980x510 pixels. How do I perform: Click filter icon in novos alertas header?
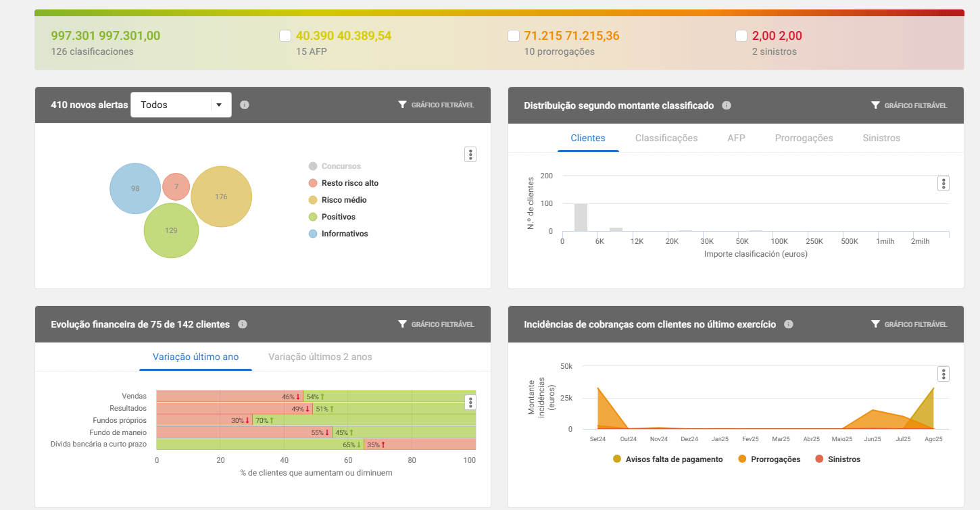pyautogui.click(x=403, y=105)
